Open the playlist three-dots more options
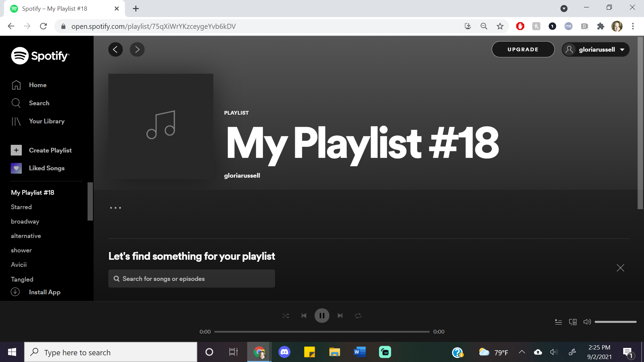The image size is (644, 362). [115, 208]
